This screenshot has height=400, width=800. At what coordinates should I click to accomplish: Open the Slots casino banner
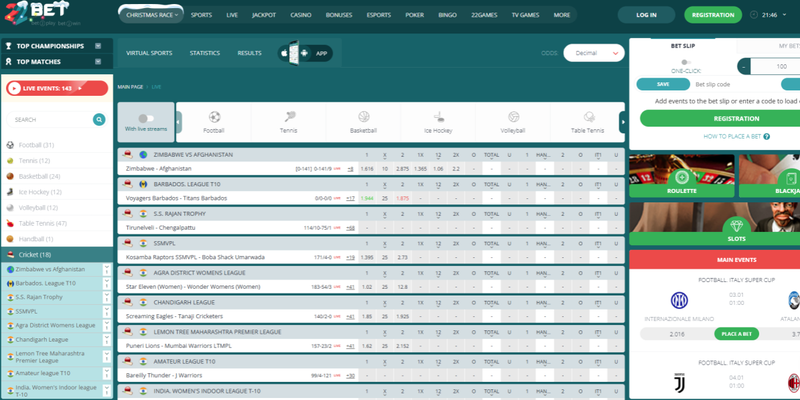click(714, 224)
